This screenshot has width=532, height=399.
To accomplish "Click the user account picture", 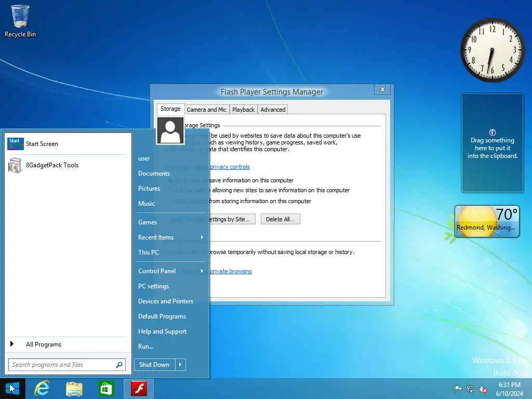I will (x=170, y=131).
